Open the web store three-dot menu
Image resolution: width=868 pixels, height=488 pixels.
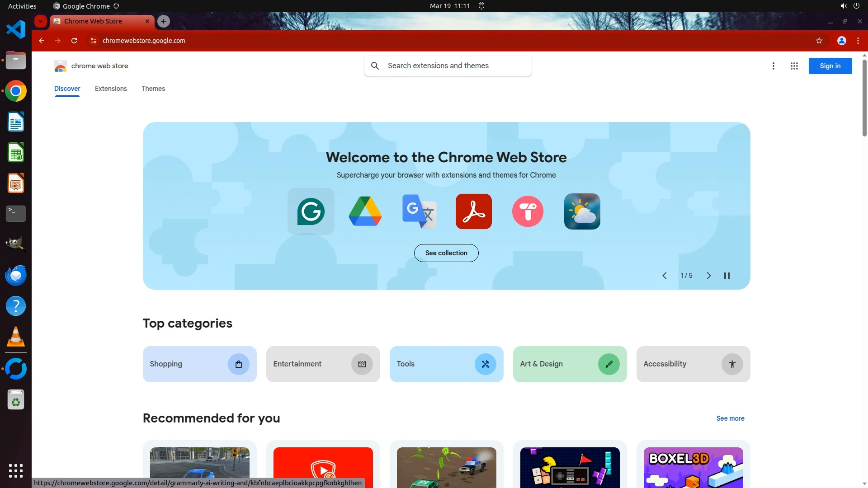[x=773, y=66]
